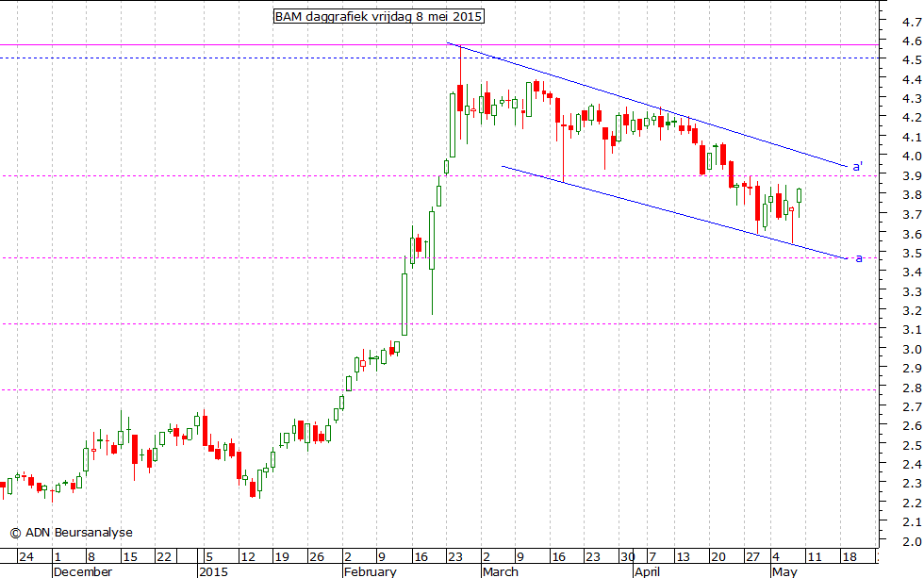This screenshot has width=924, height=578.
Task: Click the a' channel line label
Action: click(x=858, y=167)
